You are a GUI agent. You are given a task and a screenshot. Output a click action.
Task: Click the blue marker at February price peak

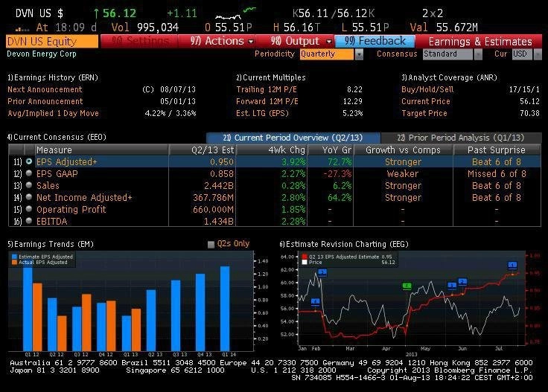click(322, 272)
